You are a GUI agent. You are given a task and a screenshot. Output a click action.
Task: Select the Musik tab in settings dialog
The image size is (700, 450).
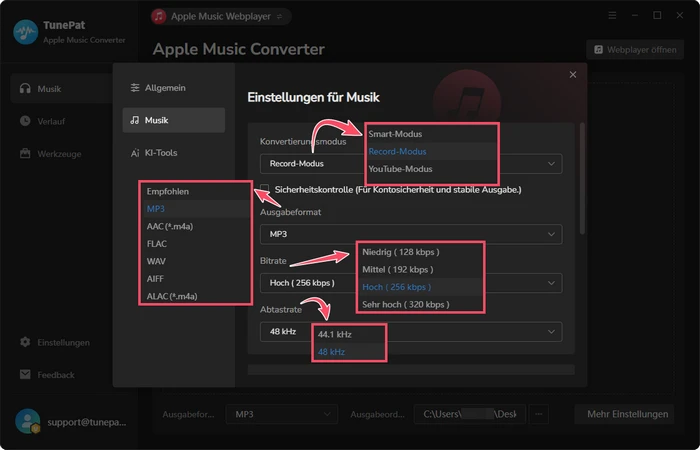point(174,120)
